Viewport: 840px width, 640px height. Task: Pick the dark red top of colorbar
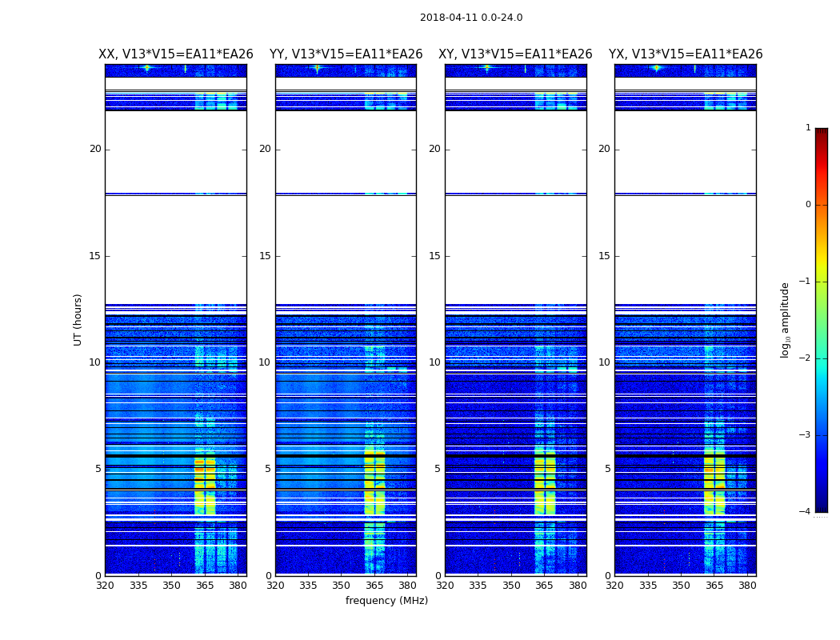pyautogui.click(x=821, y=133)
